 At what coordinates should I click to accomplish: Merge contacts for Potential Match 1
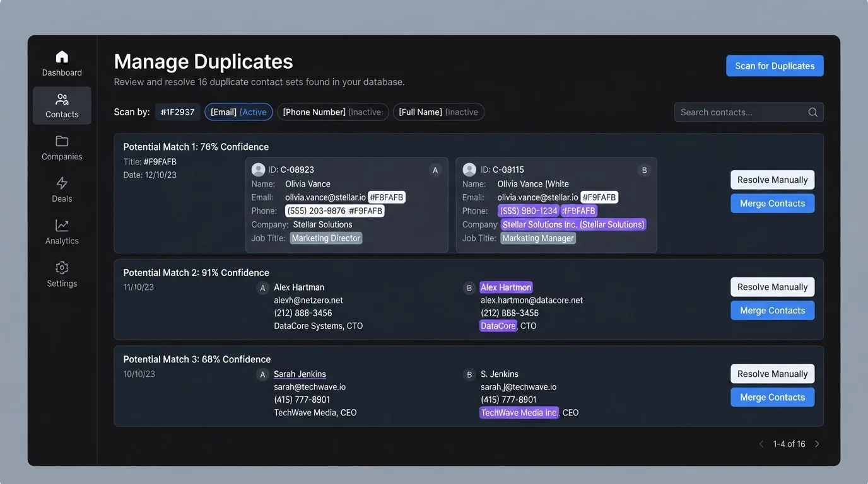click(x=773, y=204)
